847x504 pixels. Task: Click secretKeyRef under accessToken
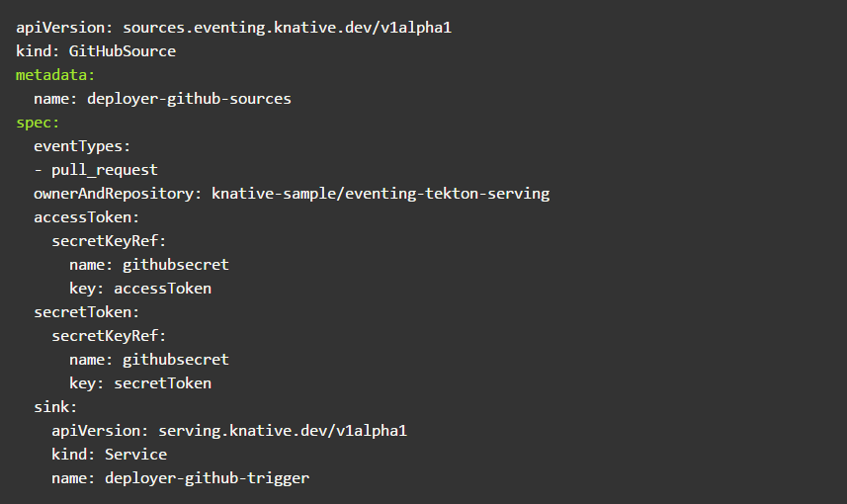click(x=109, y=241)
